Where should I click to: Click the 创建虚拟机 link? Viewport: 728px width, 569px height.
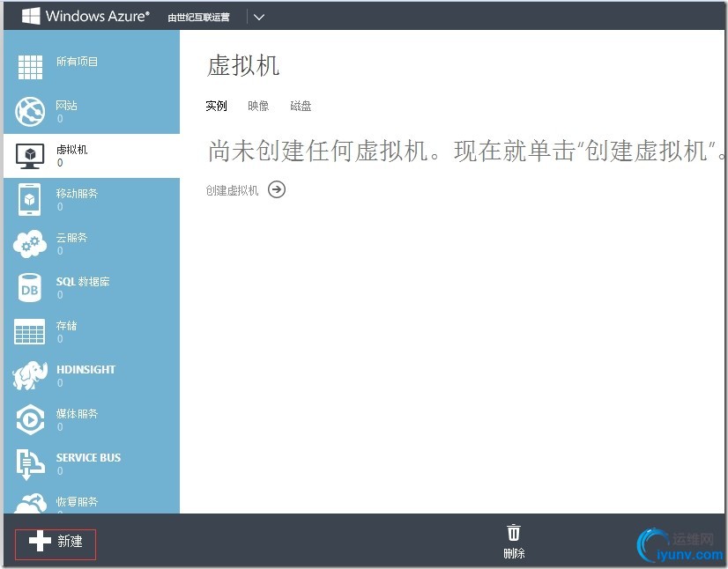pos(232,190)
